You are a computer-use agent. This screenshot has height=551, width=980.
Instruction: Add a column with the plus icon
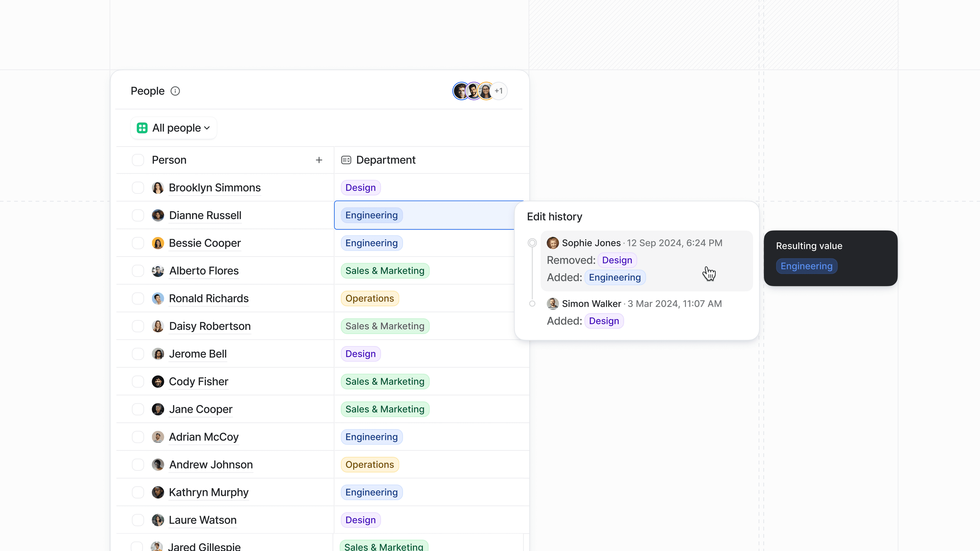(319, 160)
